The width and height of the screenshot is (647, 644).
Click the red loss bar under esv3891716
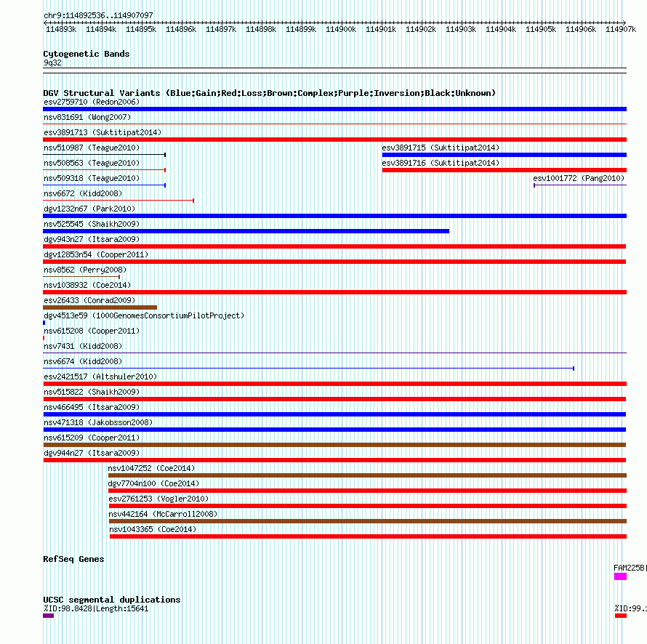click(x=505, y=170)
